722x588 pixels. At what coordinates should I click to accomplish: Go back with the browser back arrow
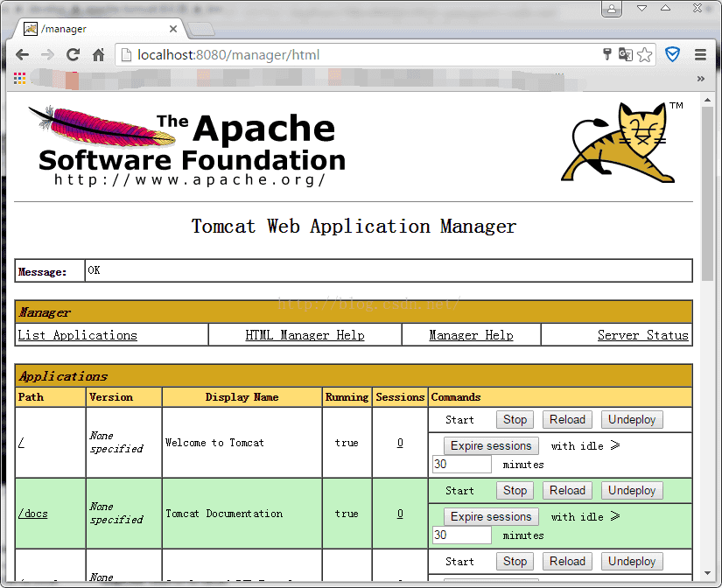tap(22, 55)
